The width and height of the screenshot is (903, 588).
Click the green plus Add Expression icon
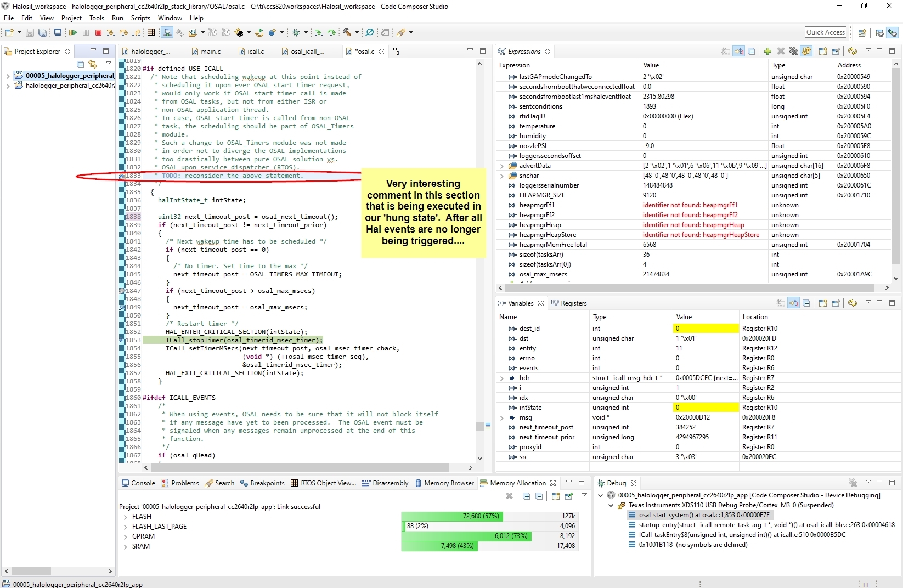point(767,52)
